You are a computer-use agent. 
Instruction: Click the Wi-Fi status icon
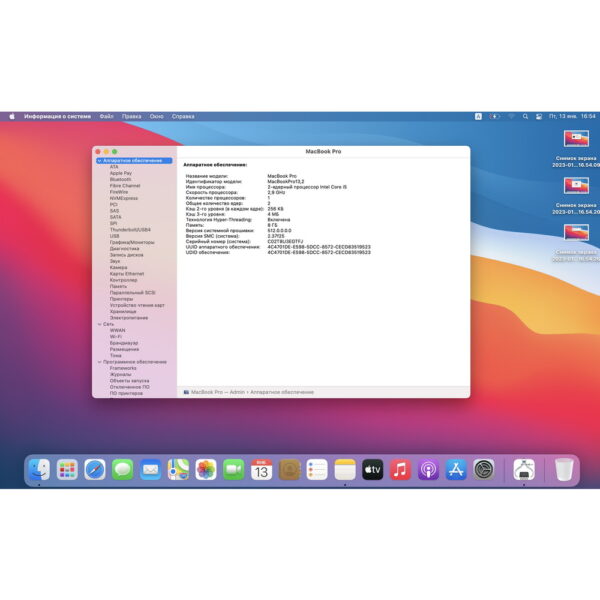point(511,116)
